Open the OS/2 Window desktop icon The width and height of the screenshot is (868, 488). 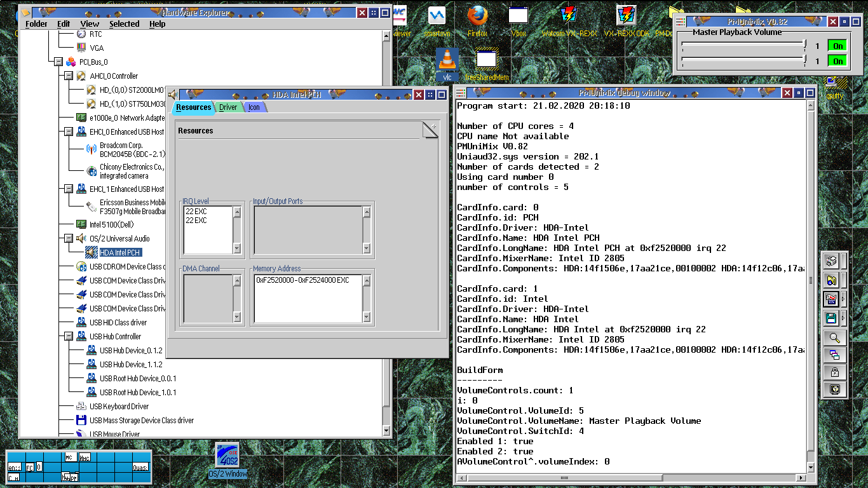(227, 460)
